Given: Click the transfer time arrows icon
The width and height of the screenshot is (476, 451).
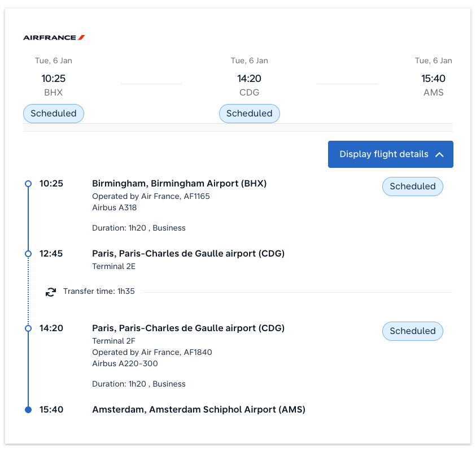Looking at the screenshot, I should pyautogui.click(x=51, y=292).
